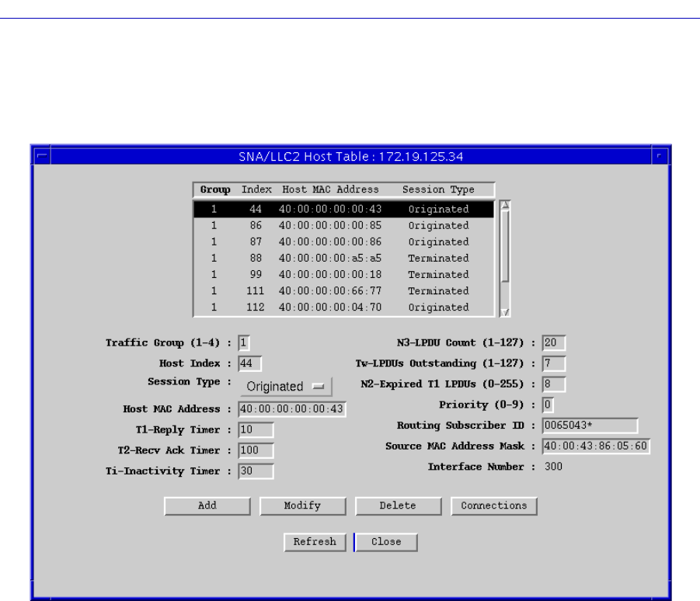
Task: Click MAC address 40:00:00:00:00:18 in list
Action: pyautogui.click(x=330, y=274)
